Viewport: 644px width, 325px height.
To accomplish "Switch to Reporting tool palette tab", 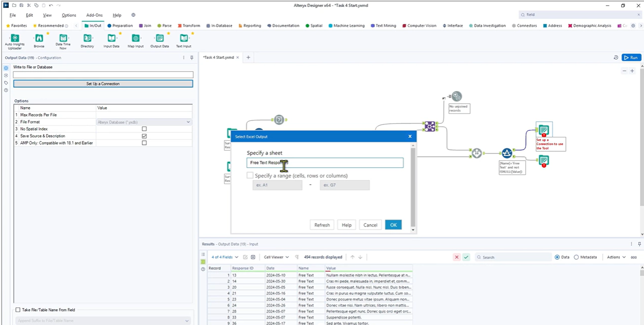I will (x=250, y=25).
